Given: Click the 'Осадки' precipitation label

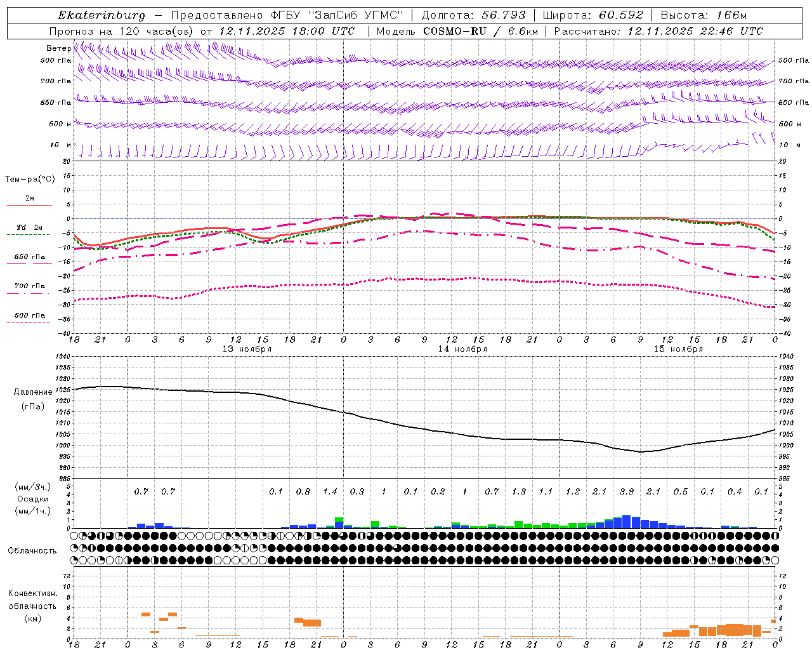Looking at the screenshot, I should 33,499.
